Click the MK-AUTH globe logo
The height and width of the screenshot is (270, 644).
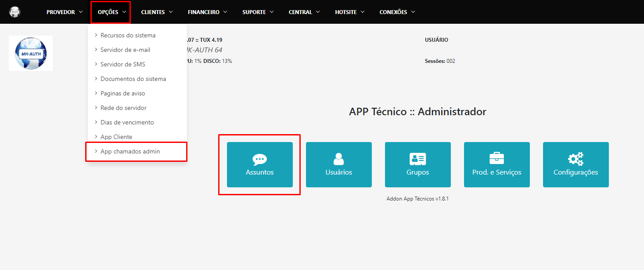[30, 53]
